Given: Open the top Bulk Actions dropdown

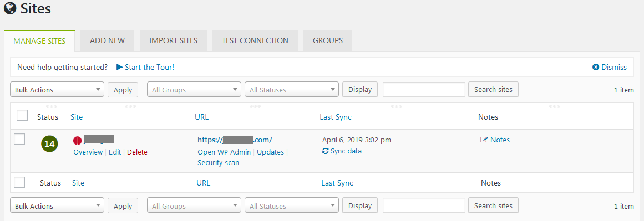Looking at the screenshot, I should click(57, 90).
